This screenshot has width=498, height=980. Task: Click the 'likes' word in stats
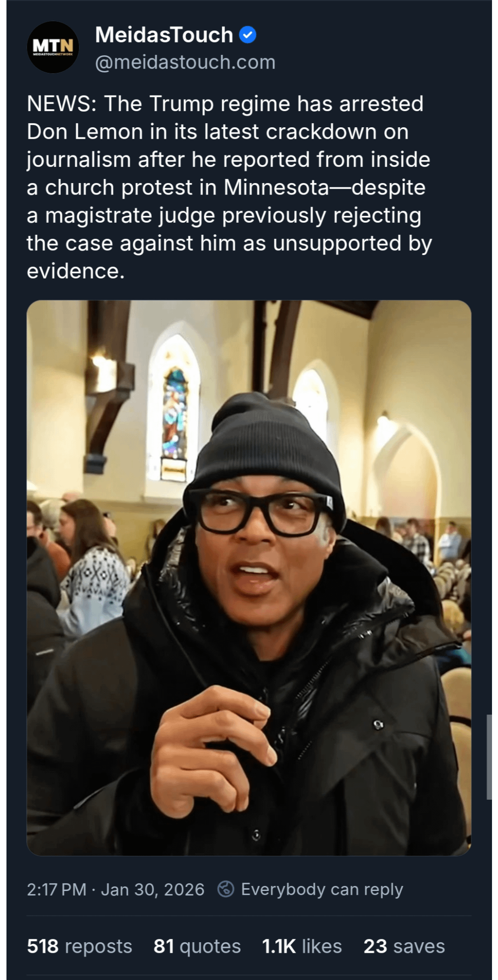(x=322, y=946)
